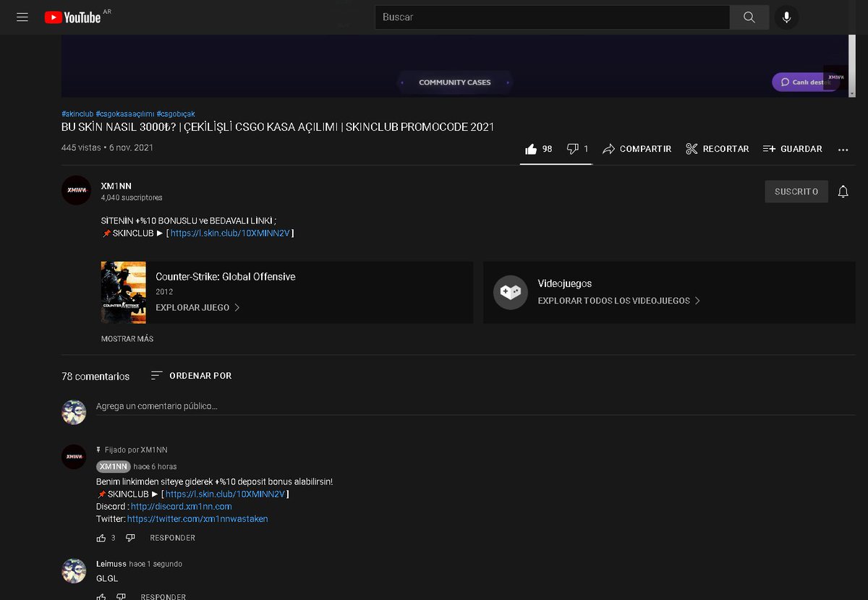Screen dimensions: 868x600
Task: Dislike XM1NN's pinned comment
Action: pos(130,538)
